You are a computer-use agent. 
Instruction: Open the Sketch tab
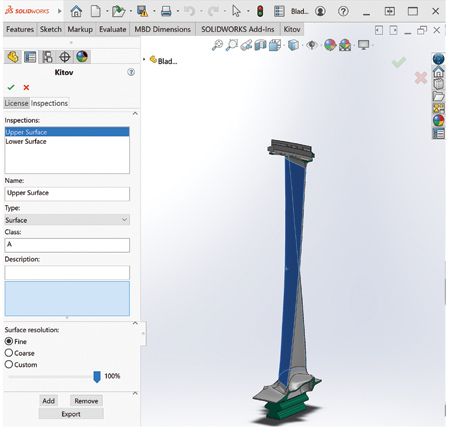click(x=51, y=29)
